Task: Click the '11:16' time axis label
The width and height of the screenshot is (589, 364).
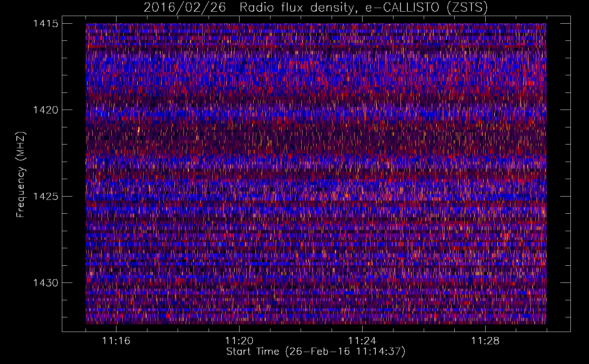Action: (116, 341)
